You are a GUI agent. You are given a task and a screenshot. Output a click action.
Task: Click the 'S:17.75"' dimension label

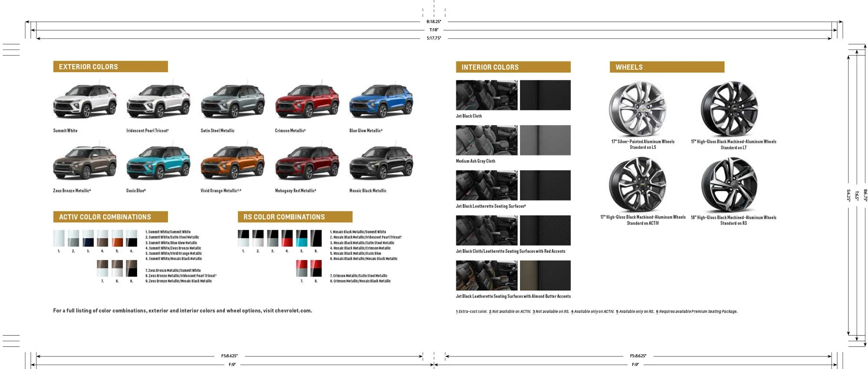[x=434, y=38]
